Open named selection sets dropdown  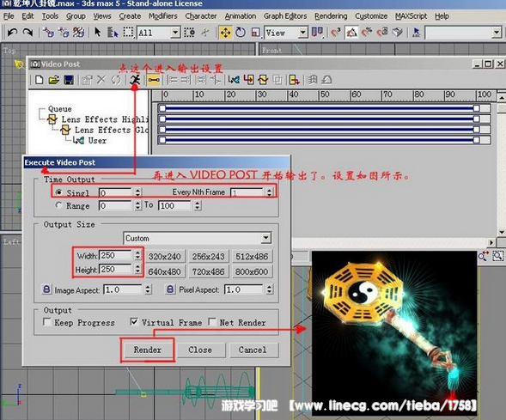tap(497, 33)
